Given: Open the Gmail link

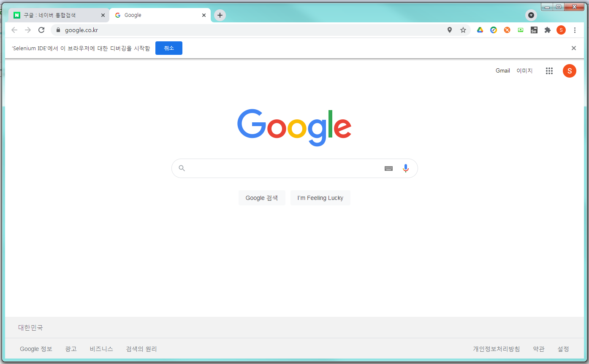Looking at the screenshot, I should pos(503,70).
